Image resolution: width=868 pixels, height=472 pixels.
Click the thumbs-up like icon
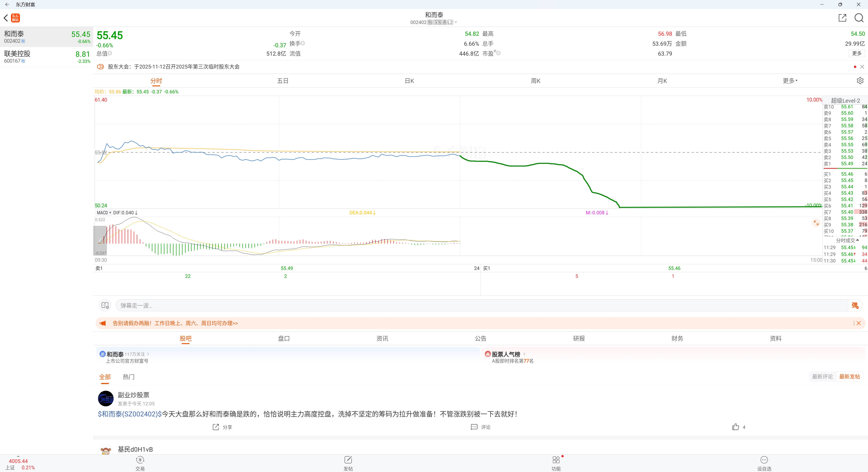click(736, 427)
